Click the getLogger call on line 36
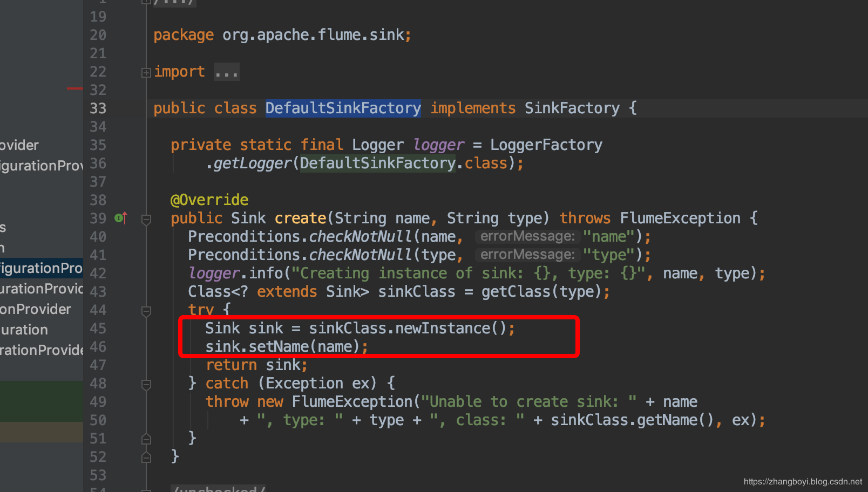 252,163
